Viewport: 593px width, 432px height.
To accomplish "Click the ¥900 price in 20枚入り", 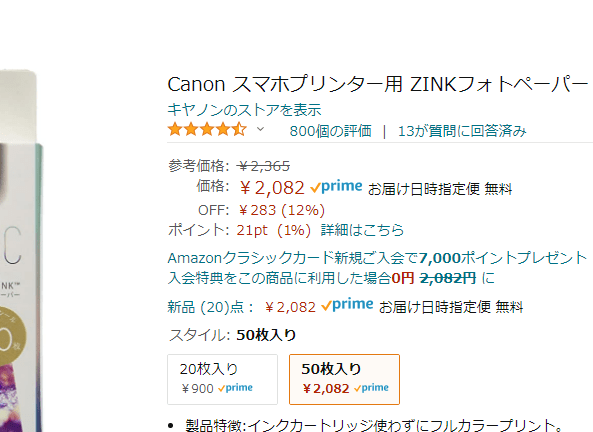I will (x=197, y=388).
